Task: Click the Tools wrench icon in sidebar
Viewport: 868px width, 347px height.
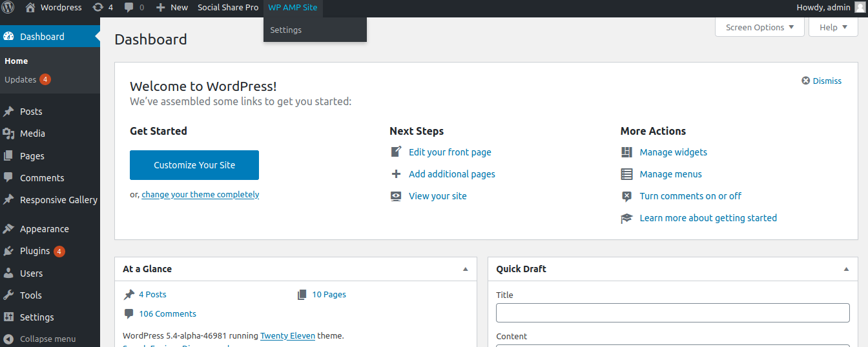Action: point(8,295)
